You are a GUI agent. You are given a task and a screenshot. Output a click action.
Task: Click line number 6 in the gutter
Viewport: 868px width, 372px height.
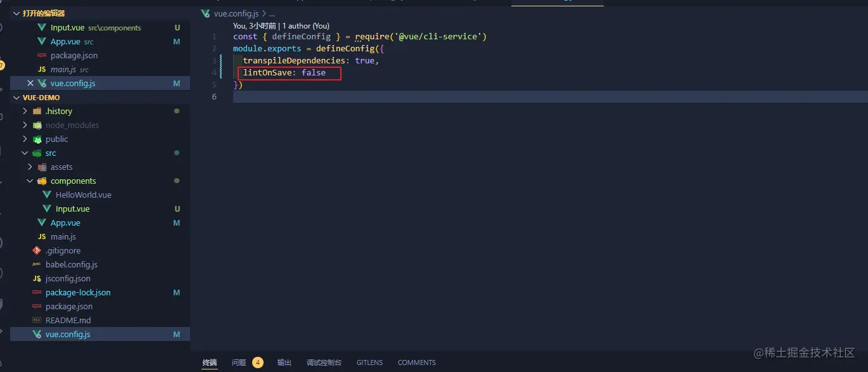pos(214,97)
